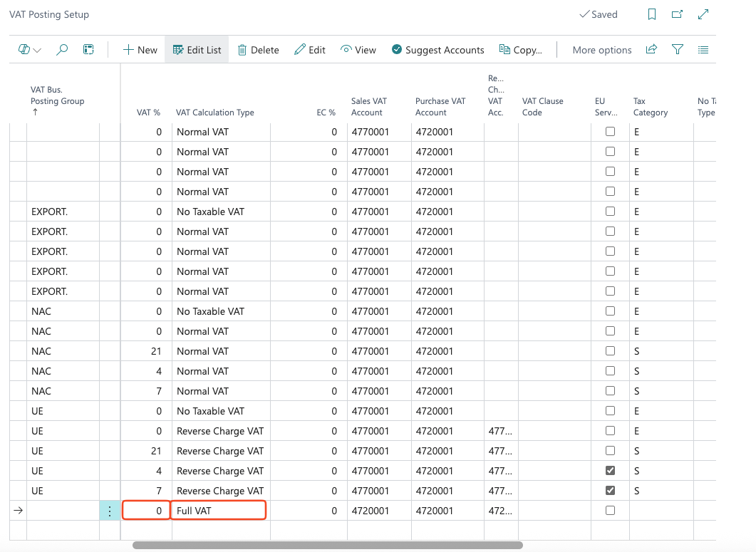Toggle EU Service checkbox on UE 4% row
The image size is (756, 552).
pyautogui.click(x=610, y=471)
